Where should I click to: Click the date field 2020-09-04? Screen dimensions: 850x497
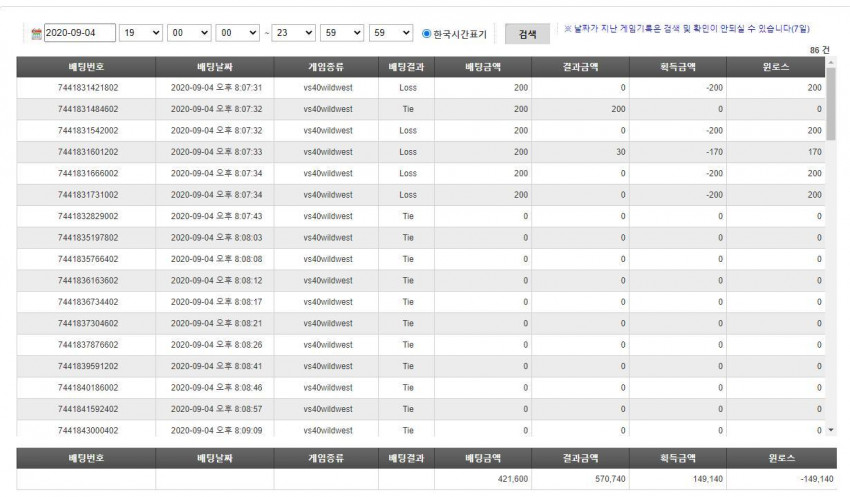pos(80,33)
